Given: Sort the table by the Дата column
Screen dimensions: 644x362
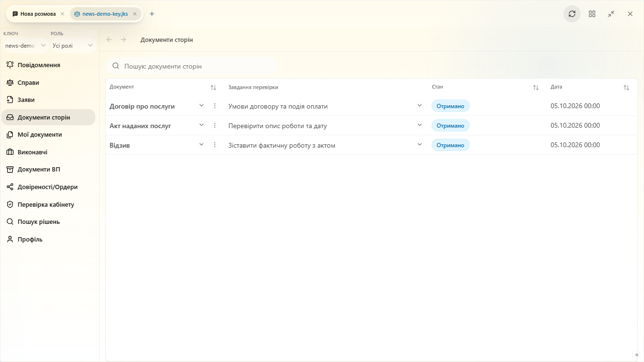Looking at the screenshot, I should click(626, 88).
